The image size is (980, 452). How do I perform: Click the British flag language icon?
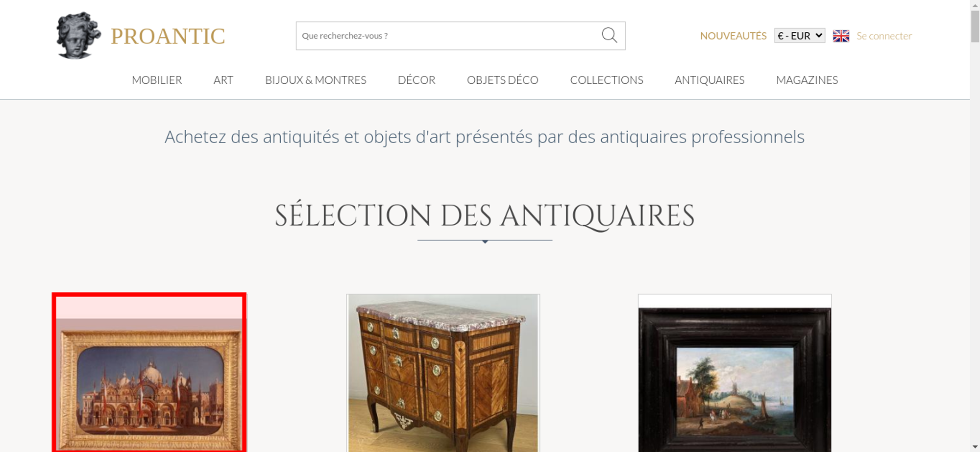(x=841, y=36)
